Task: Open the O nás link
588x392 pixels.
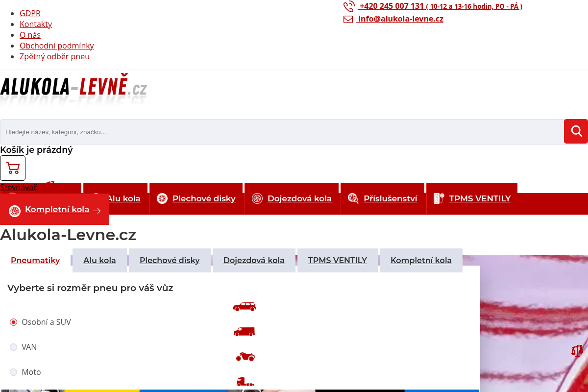Action: pyautogui.click(x=30, y=35)
